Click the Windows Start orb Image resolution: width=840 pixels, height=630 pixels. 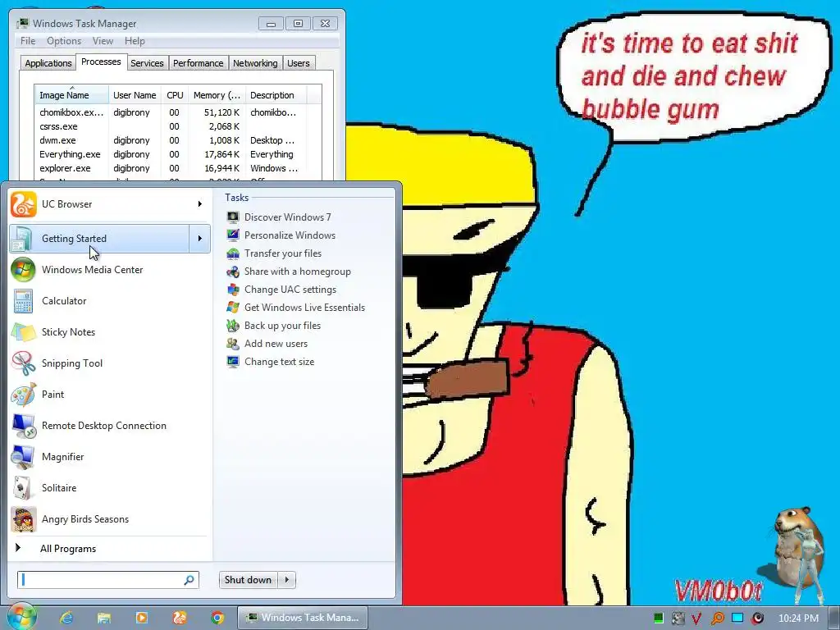21,617
